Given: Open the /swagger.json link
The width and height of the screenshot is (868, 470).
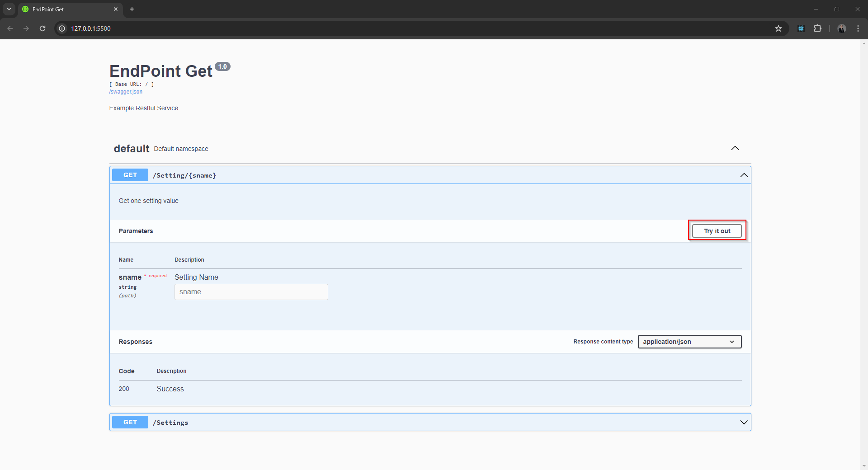Looking at the screenshot, I should tap(126, 92).
